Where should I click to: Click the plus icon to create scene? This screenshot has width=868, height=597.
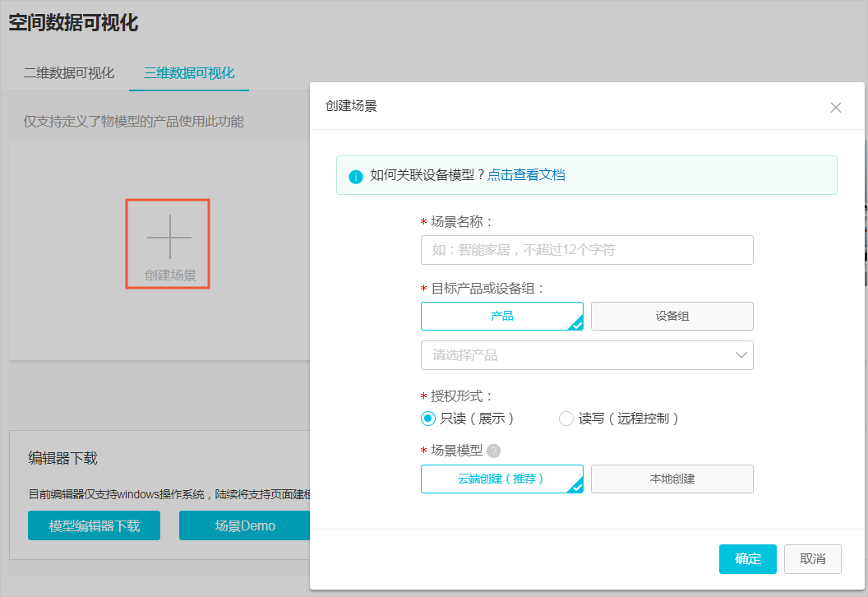(x=169, y=237)
